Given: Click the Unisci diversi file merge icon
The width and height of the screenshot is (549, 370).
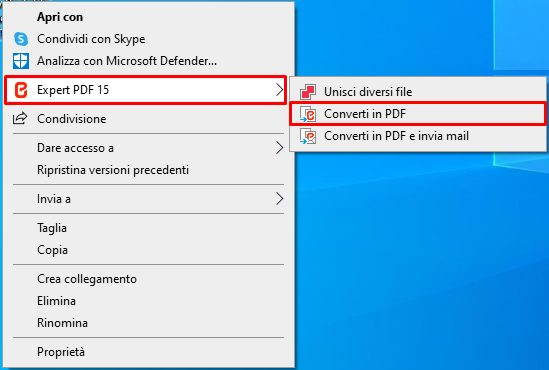Looking at the screenshot, I should click(308, 92).
